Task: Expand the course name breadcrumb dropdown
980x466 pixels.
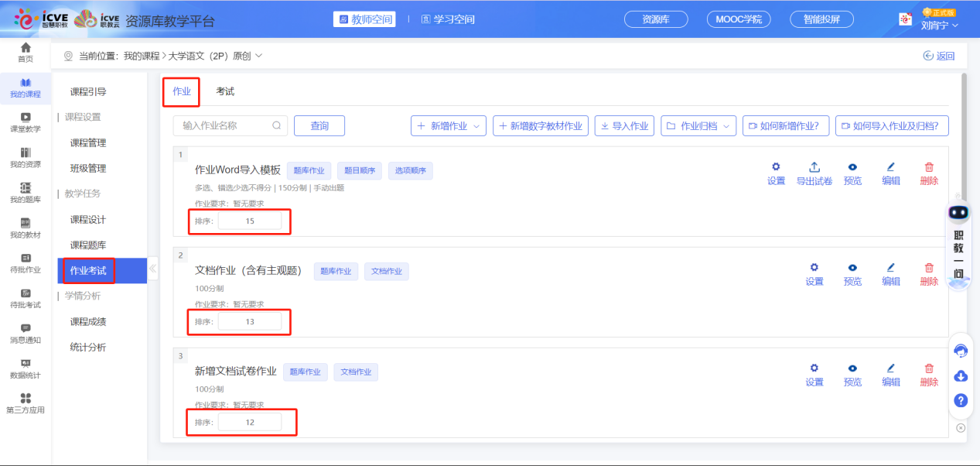Action: coord(258,56)
